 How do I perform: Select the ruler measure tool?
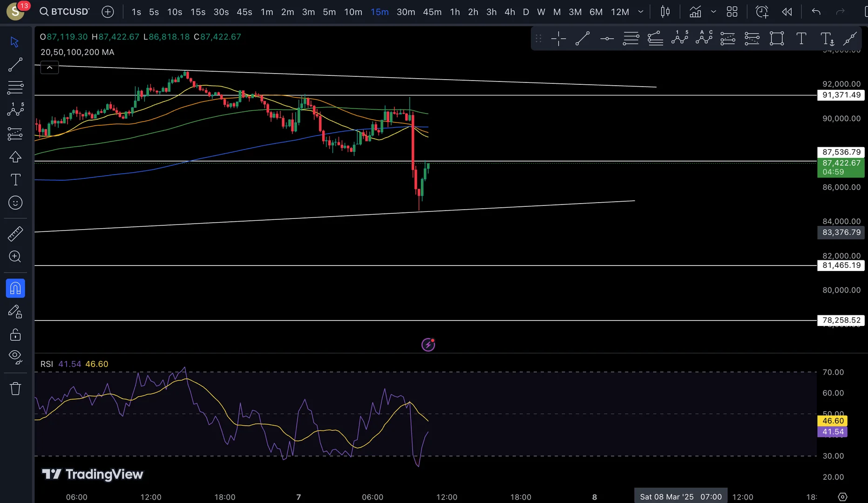(15, 233)
